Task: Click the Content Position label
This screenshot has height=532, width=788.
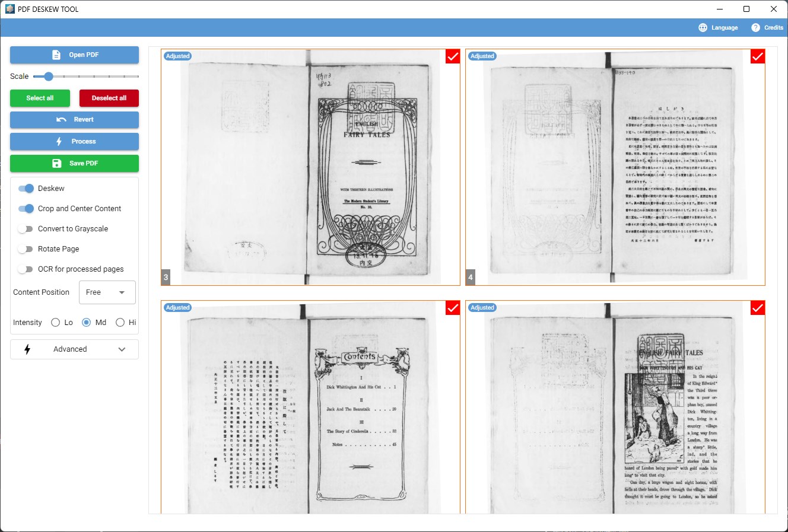Action: tap(42, 292)
